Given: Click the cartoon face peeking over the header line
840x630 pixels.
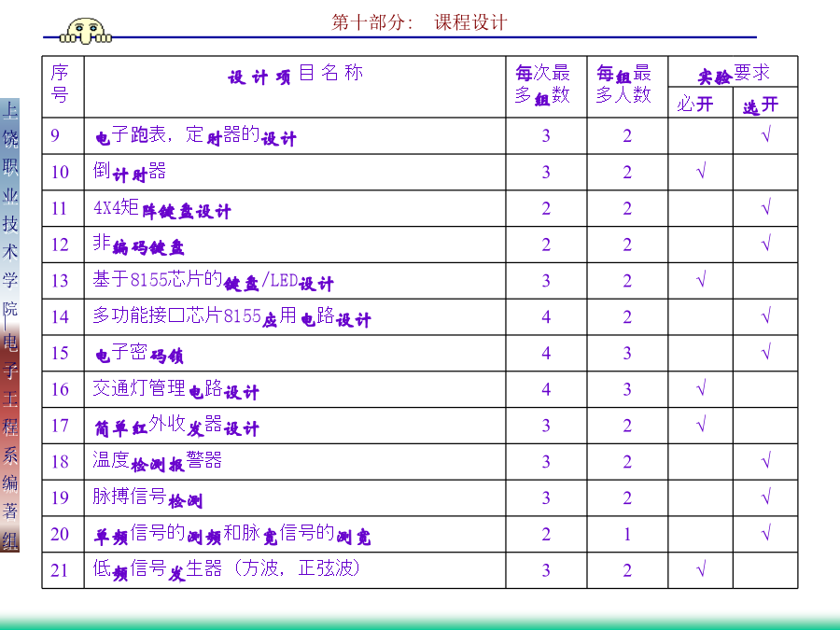Looking at the screenshot, I should click(86, 31).
